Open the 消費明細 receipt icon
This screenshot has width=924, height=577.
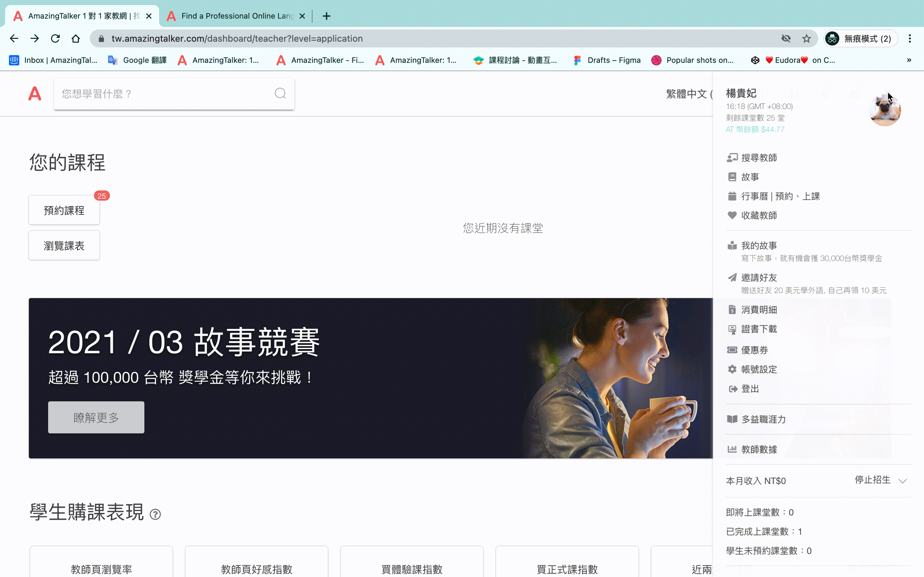732,309
